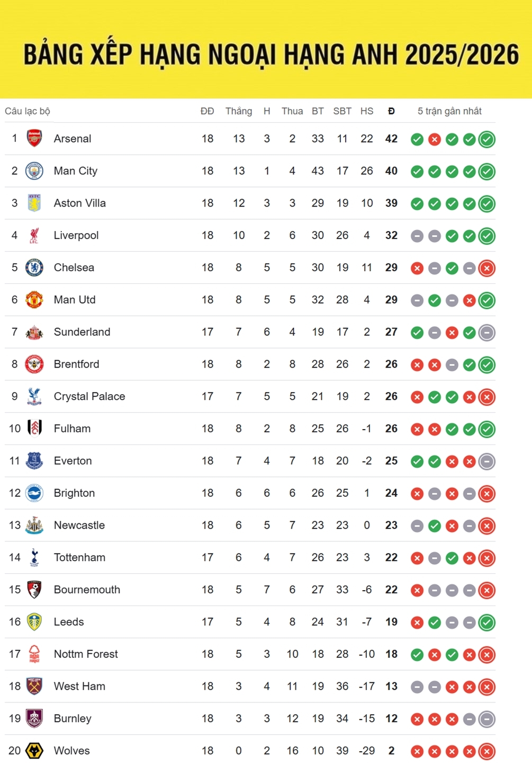Click the Câu lạc bộ column header
This screenshot has height=775, width=532.
pos(28,111)
